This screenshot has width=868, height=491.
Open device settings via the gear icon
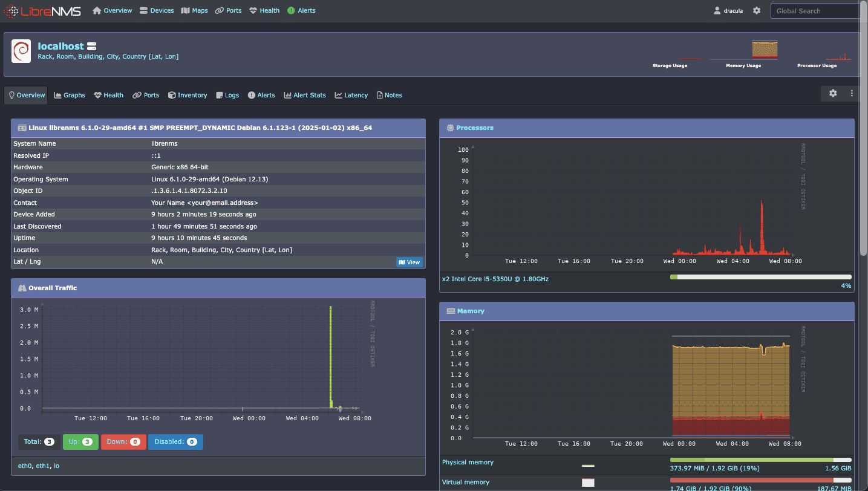coord(833,93)
